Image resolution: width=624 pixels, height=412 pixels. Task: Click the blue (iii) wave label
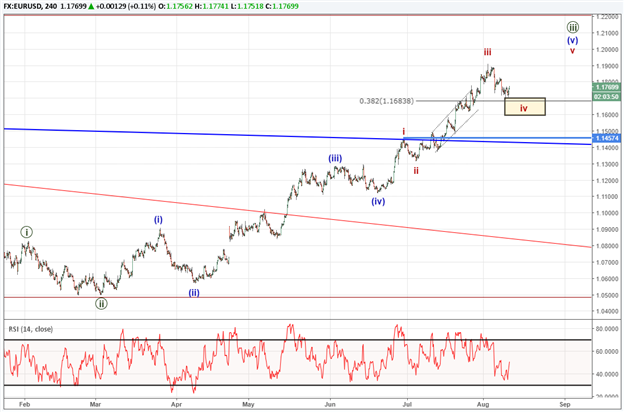[335, 158]
